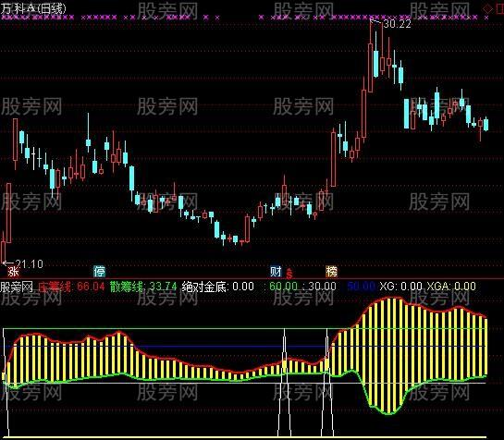504x440 pixels.
Task: Click the green 散筹线 indicator label
Action: [x=143, y=287]
